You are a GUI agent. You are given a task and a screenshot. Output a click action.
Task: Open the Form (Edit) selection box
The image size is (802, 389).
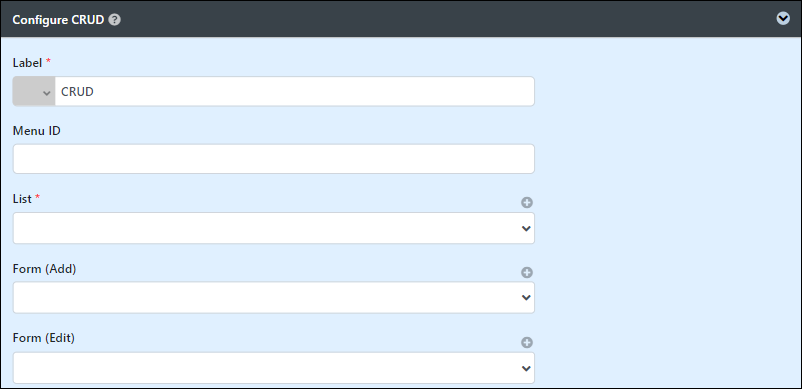(x=274, y=368)
